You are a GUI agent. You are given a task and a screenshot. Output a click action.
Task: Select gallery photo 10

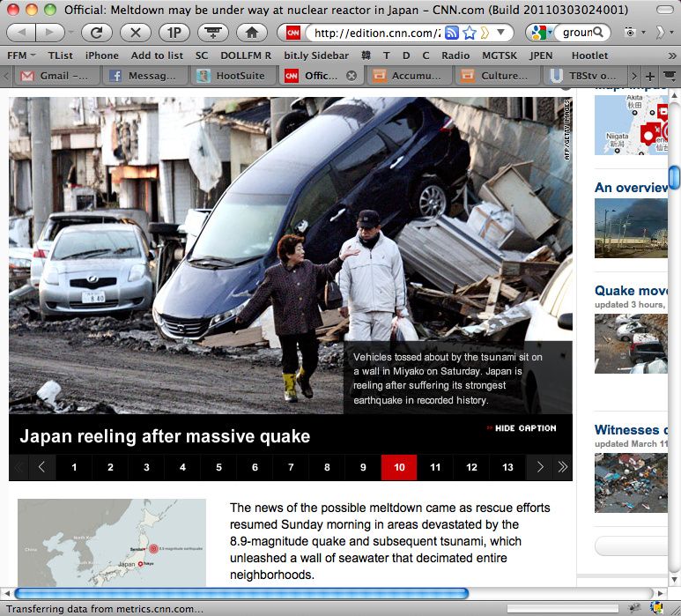click(399, 467)
